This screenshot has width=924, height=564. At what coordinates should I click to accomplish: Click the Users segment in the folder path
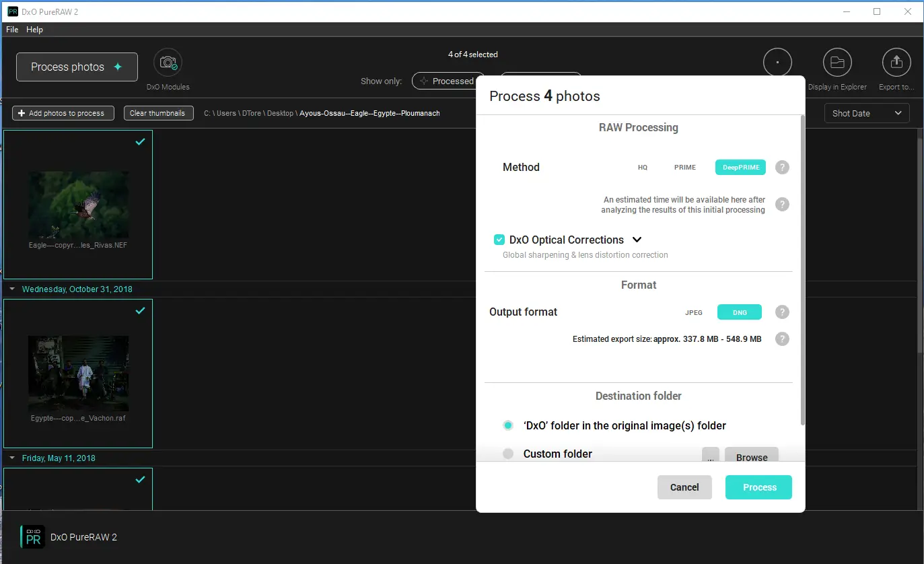[x=226, y=113]
